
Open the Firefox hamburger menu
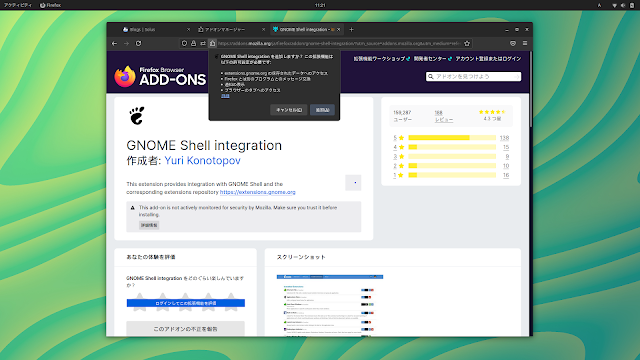pos(525,43)
